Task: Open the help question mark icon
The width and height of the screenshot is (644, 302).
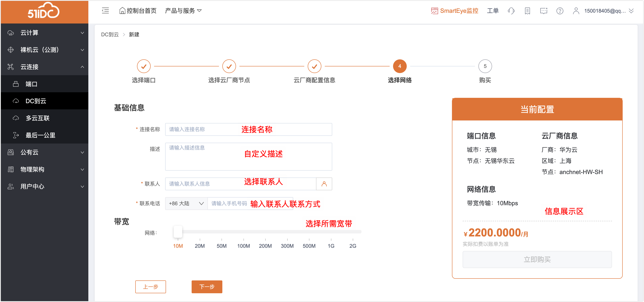Action: pos(560,11)
